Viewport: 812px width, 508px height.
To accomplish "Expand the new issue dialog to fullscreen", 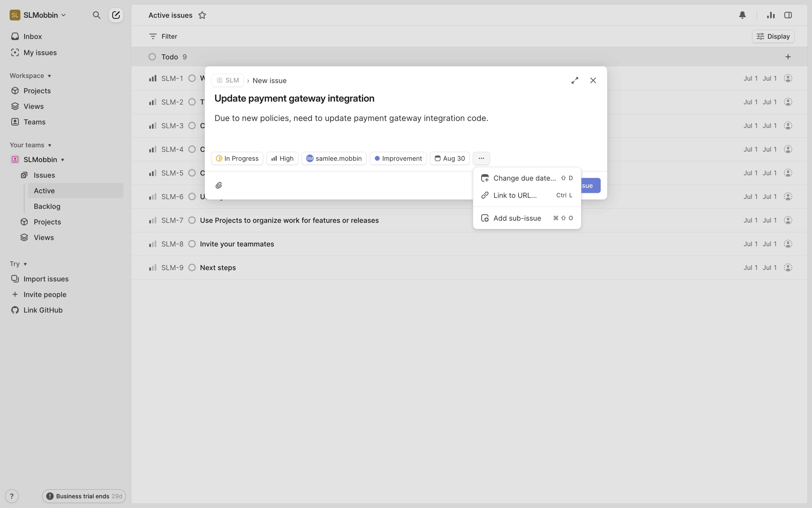I will (575, 80).
